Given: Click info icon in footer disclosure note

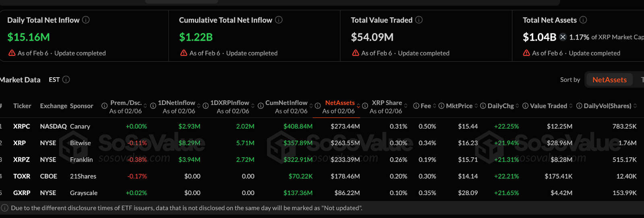Looking at the screenshot, I should 5,208.
